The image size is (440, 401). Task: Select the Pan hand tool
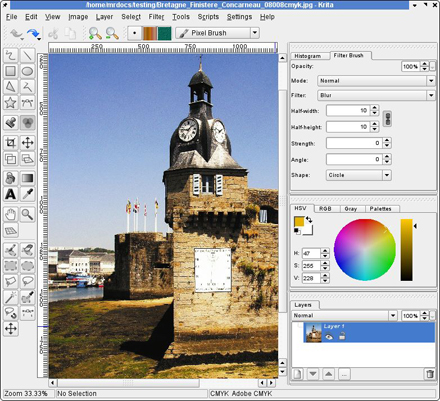point(11,214)
